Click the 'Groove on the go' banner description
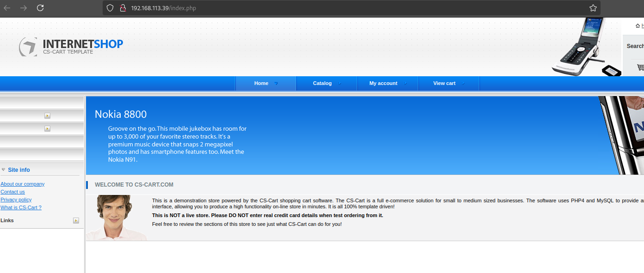This screenshot has width=644, height=273. click(x=178, y=144)
